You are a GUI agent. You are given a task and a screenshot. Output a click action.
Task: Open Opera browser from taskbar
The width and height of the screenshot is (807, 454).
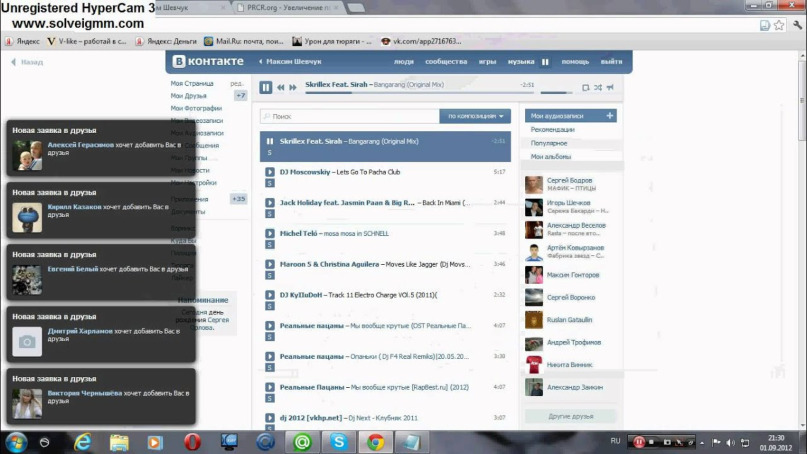(192, 442)
